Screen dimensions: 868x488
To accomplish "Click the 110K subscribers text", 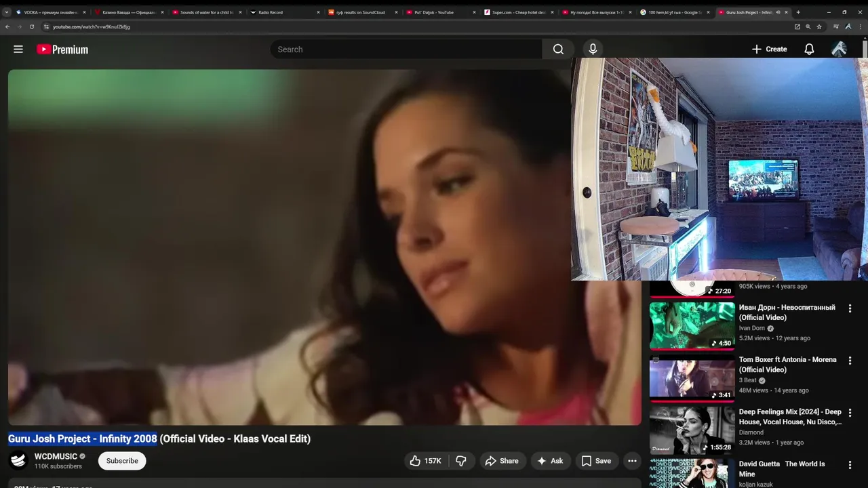I will coord(58,466).
